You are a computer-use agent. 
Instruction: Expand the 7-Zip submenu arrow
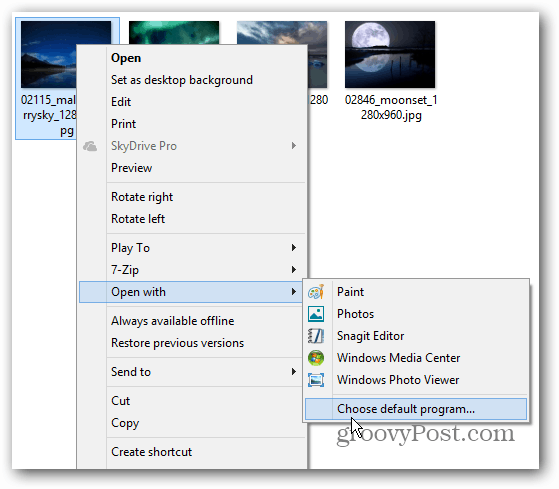pos(294,270)
